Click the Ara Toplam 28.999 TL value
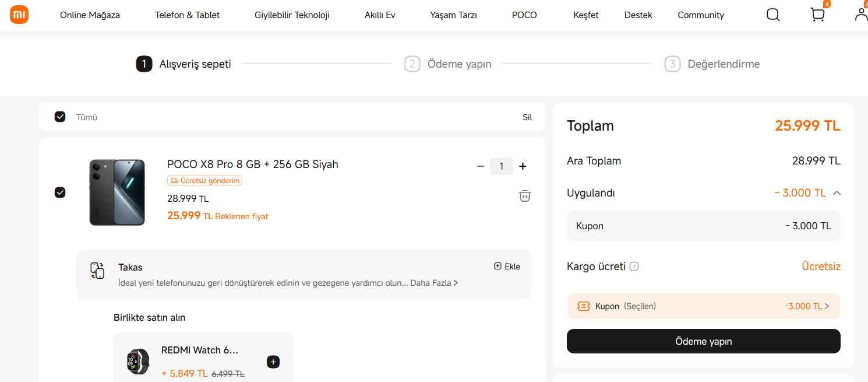This screenshot has width=868, height=382. tap(816, 161)
